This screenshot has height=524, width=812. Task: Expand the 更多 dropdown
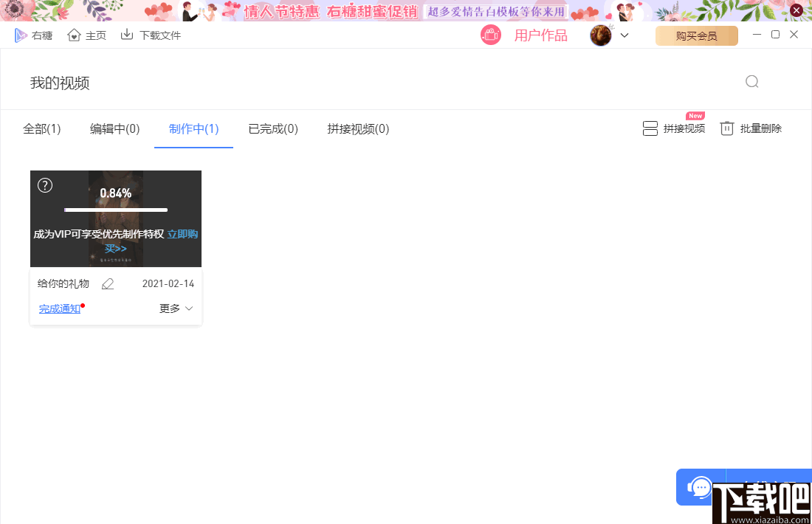[x=176, y=308]
